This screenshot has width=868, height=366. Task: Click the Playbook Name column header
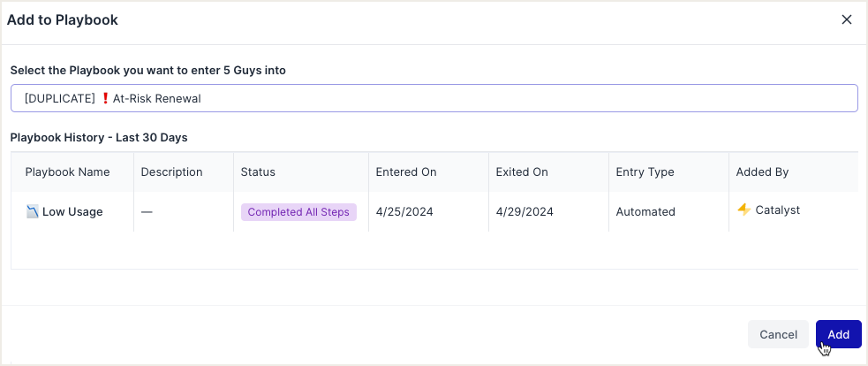[67, 172]
